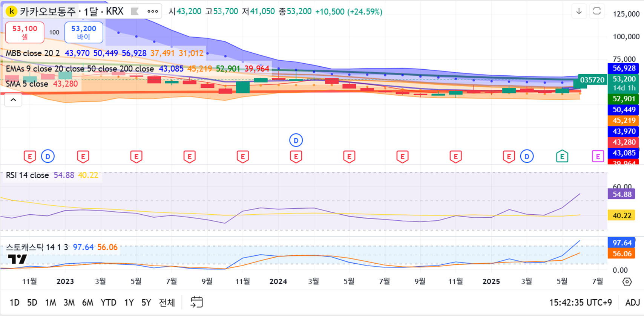Click the earnings E marker near May 2023

pos(136,156)
